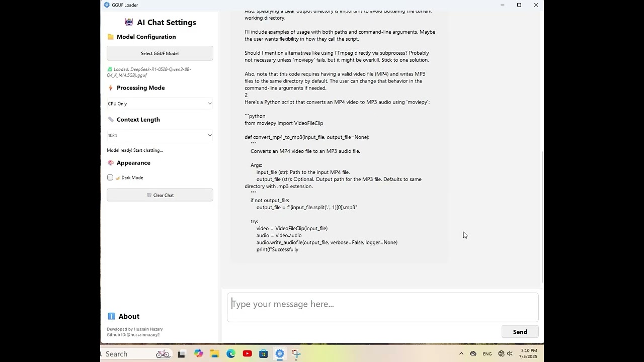Image resolution: width=644 pixels, height=362 pixels.
Task: Click the I'll include examples of usage paragraph
Action: pos(340,35)
